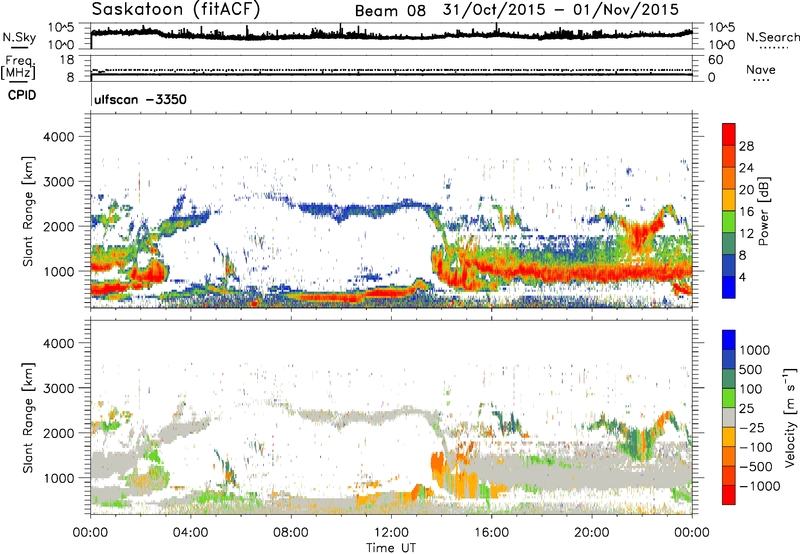The width and height of the screenshot is (800, 554).
Task: Click the 'Power [dB]' colorbar title
Action: (x=763, y=211)
